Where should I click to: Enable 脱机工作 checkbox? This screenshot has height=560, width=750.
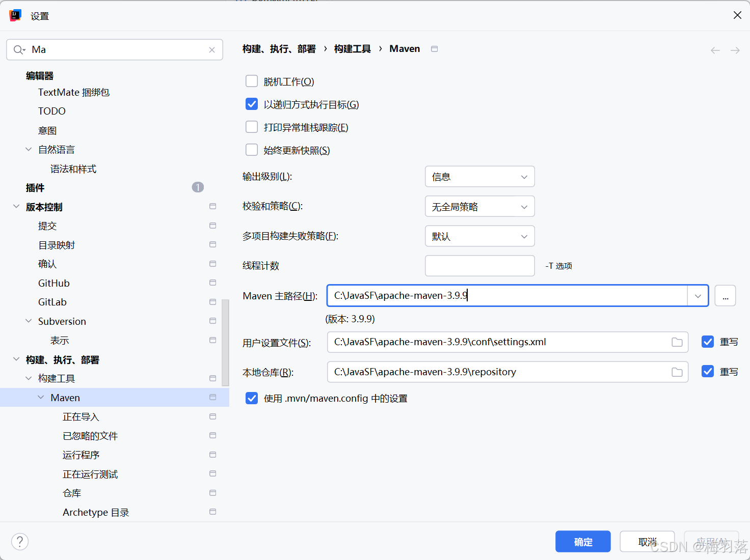[252, 81]
